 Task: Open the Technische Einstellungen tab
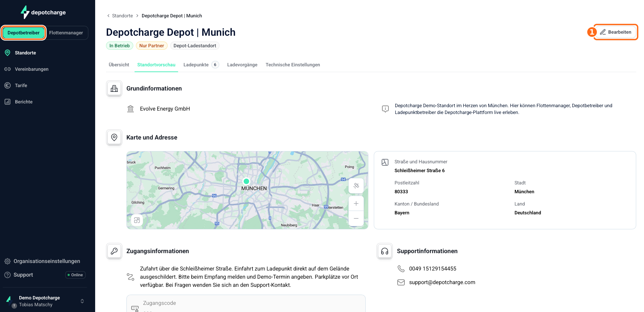pyautogui.click(x=293, y=65)
